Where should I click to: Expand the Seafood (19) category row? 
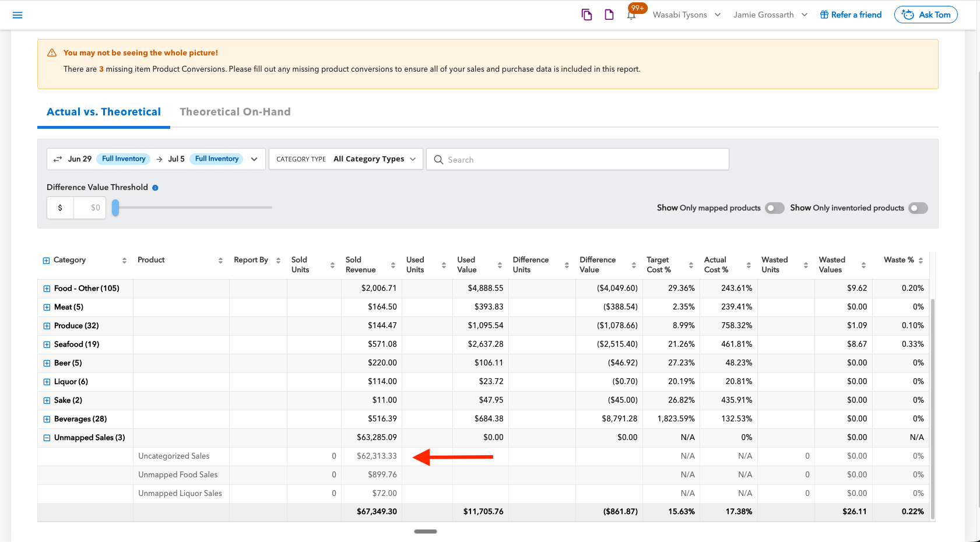[x=47, y=344]
